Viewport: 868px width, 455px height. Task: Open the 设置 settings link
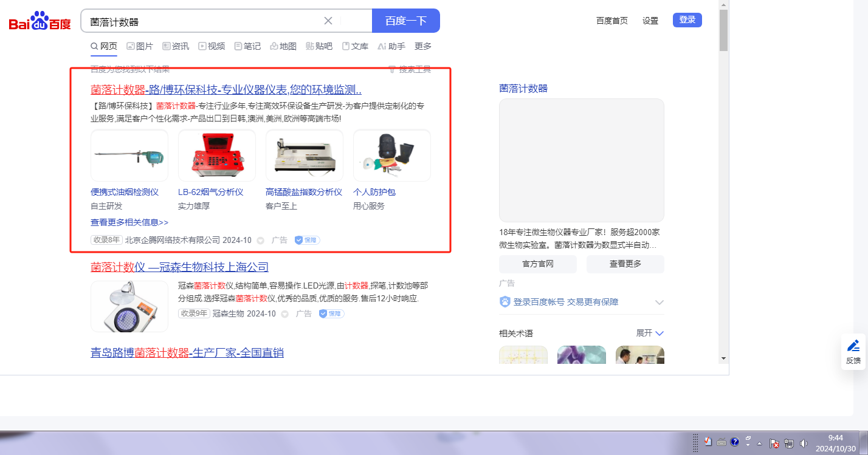click(650, 21)
